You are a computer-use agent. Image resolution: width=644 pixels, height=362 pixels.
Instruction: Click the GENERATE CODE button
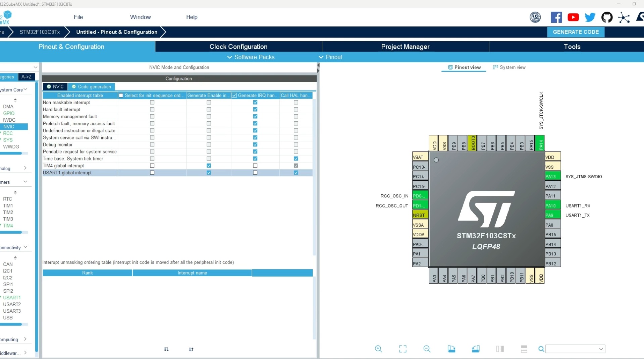pos(576,32)
